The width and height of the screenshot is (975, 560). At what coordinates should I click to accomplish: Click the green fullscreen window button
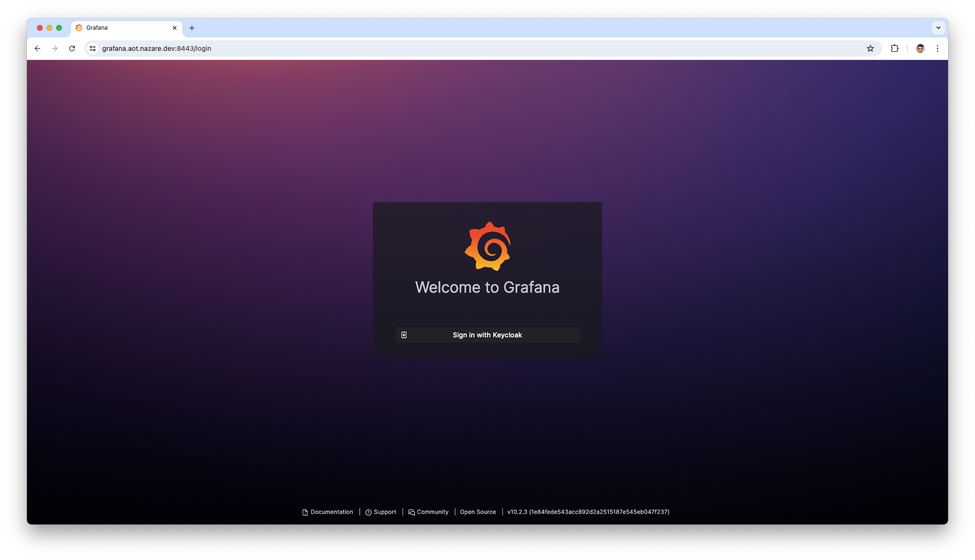pyautogui.click(x=59, y=28)
